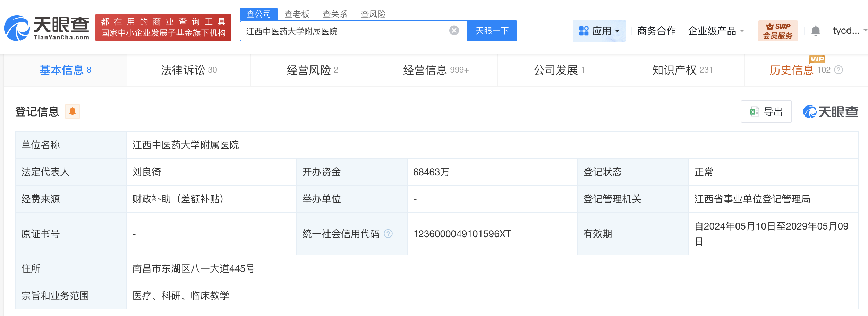The height and width of the screenshot is (316, 868).
Task: Open the tycd... user account dropdown
Action: [849, 31]
